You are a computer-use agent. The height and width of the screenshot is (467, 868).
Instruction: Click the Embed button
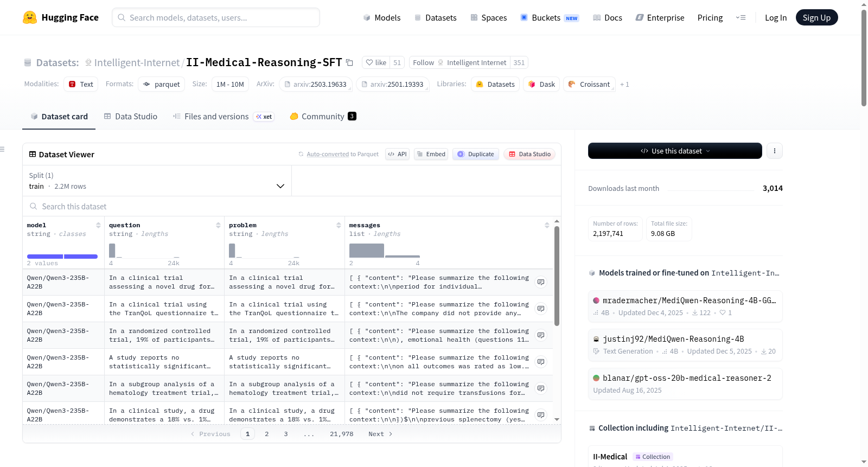click(x=431, y=154)
